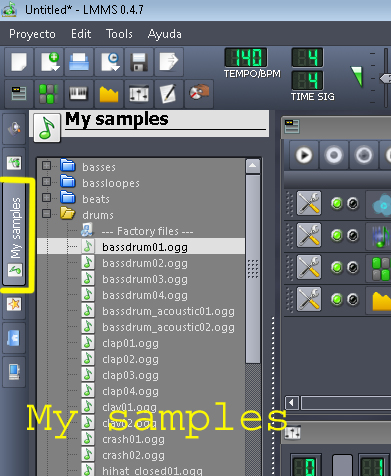Toggle solo LED on second track
The image size is (391, 476).
[x=353, y=235]
